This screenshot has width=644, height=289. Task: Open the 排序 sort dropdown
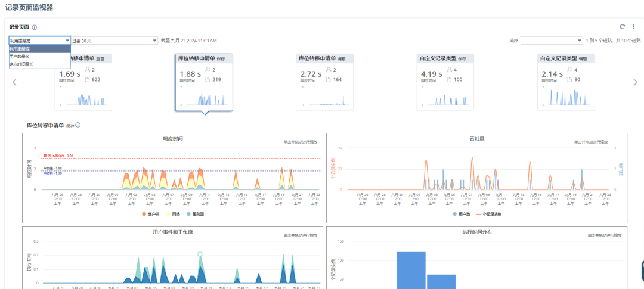[x=552, y=41]
